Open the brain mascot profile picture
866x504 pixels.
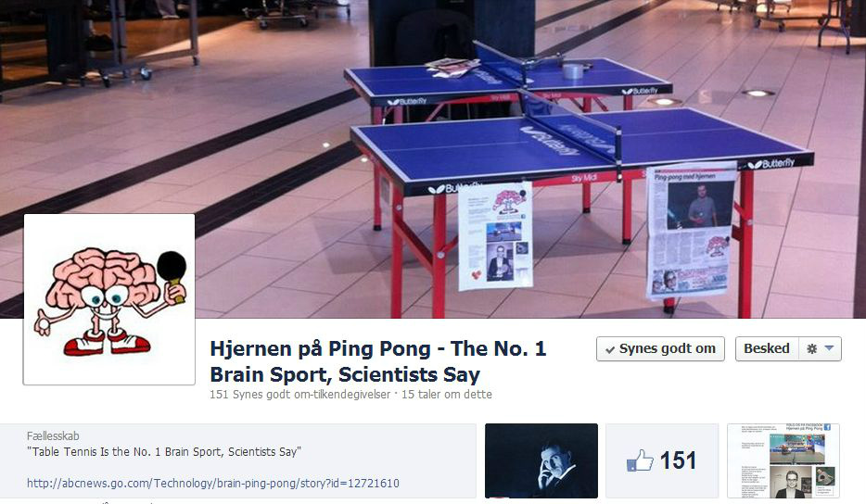pyautogui.click(x=108, y=299)
